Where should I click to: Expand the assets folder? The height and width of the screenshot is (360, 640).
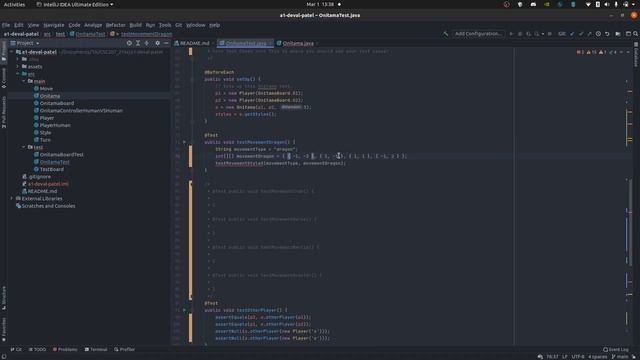[x=18, y=67]
